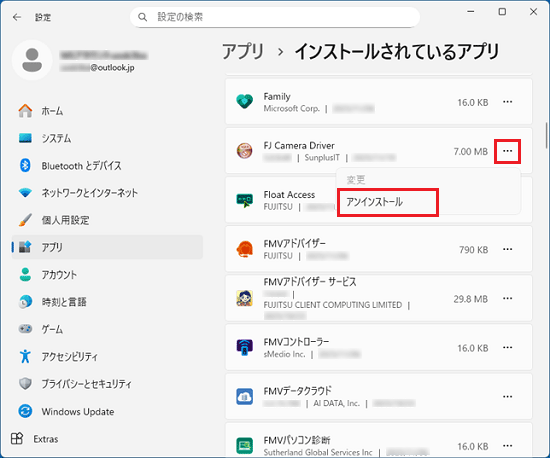
Task: Click the 個人用設定 paintbrush icon
Action: [25, 220]
